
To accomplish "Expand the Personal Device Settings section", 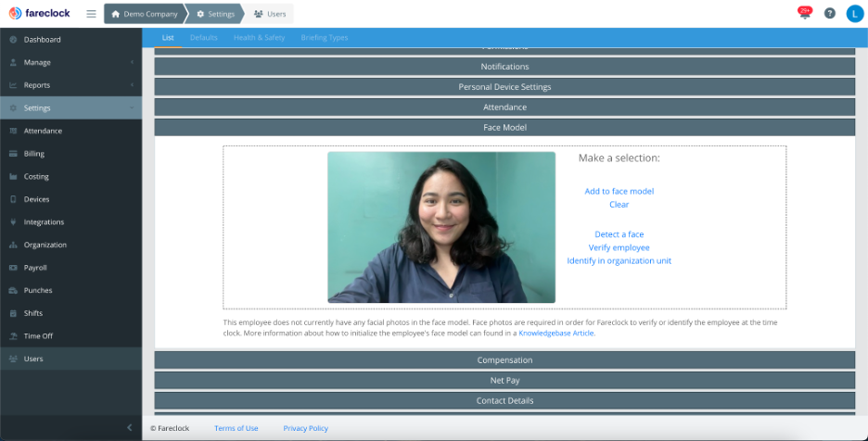I will pyautogui.click(x=504, y=87).
